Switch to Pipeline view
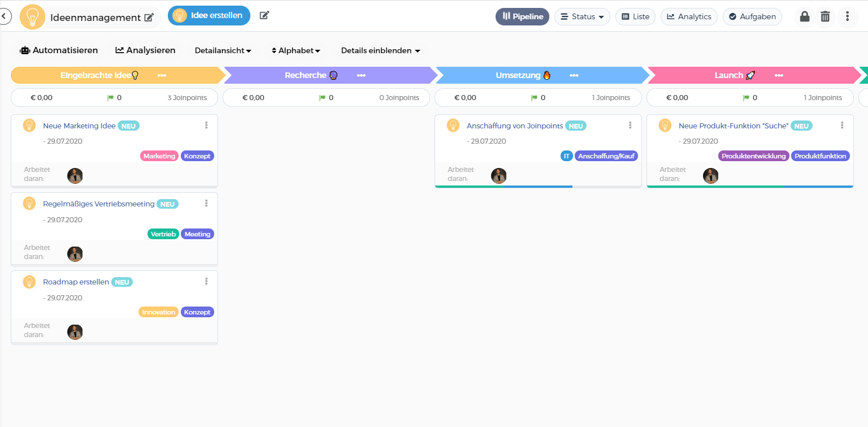This screenshot has height=427, width=868. pyautogui.click(x=522, y=16)
